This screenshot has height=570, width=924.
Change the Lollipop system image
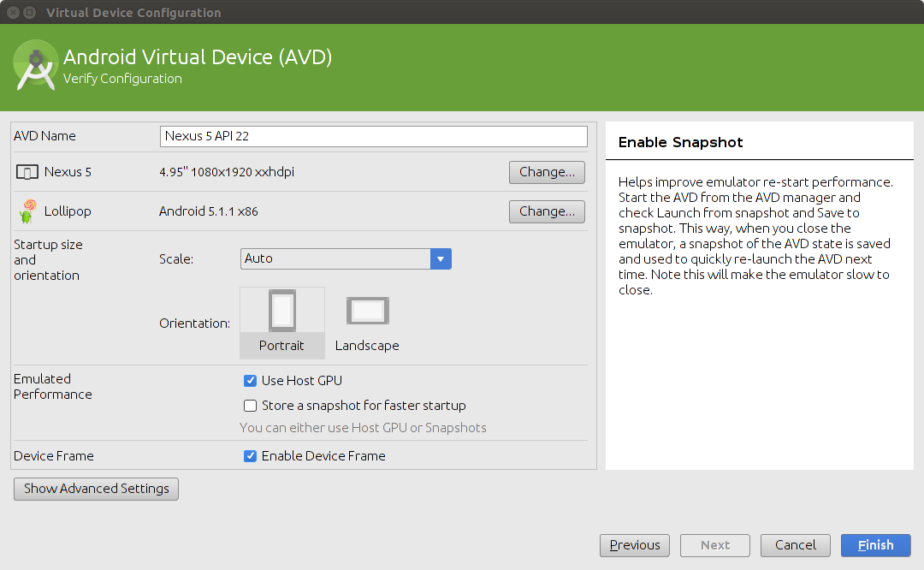click(x=547, y=211)
